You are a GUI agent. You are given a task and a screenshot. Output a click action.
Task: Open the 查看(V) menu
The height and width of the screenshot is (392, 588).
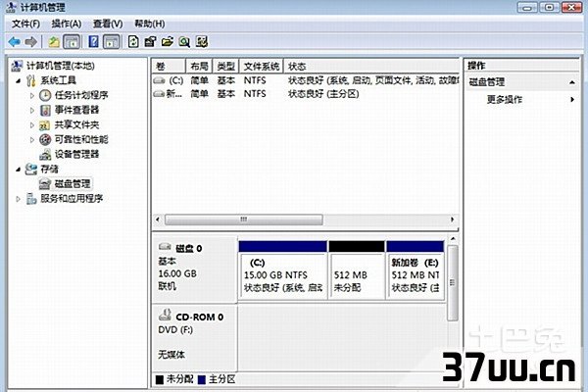(108, 24)
